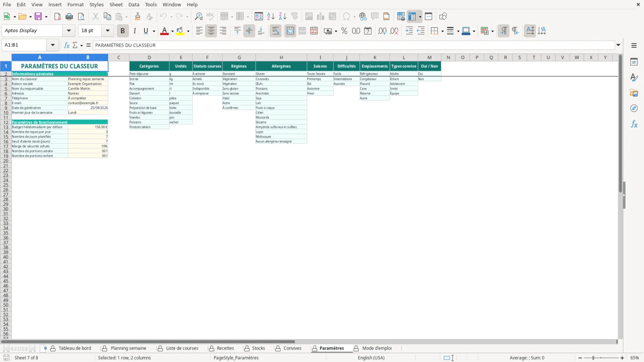Toggle Italic formatting

click(134, 31)
